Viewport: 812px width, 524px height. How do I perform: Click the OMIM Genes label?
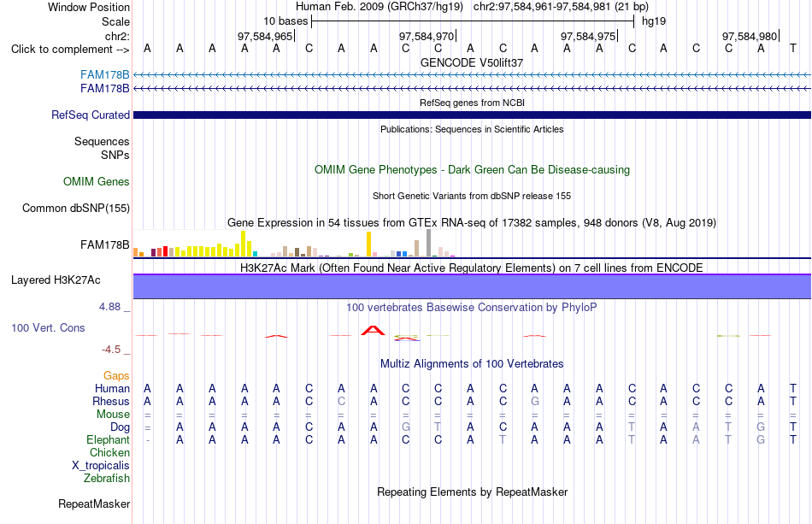tap(97, 182)
